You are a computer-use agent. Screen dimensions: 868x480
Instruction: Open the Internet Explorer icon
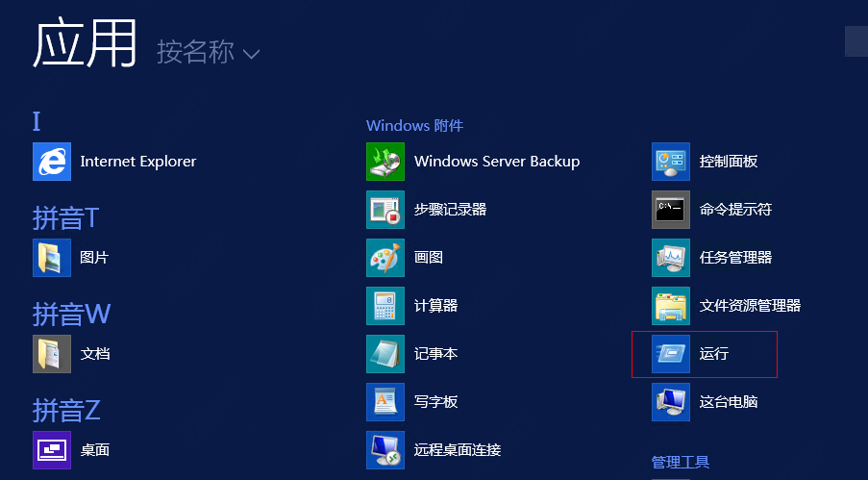[x=52, y=162]
